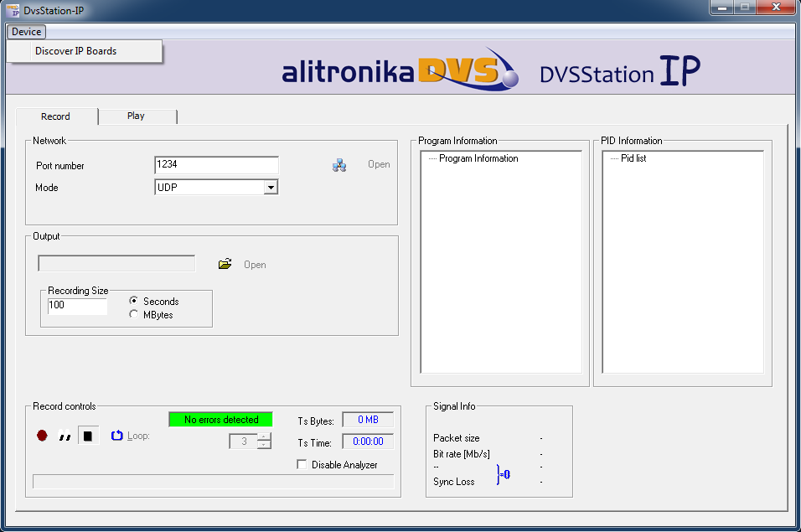Choose MBytes as recording size unit
This screenshot has height=532, width=801.
134,315
